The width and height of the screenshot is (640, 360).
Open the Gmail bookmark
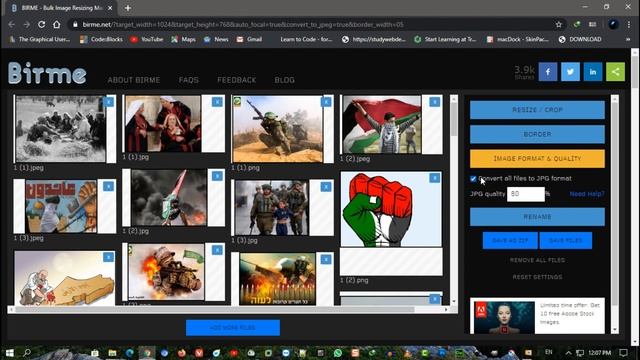pyautogui.click(x=249, y=39)
